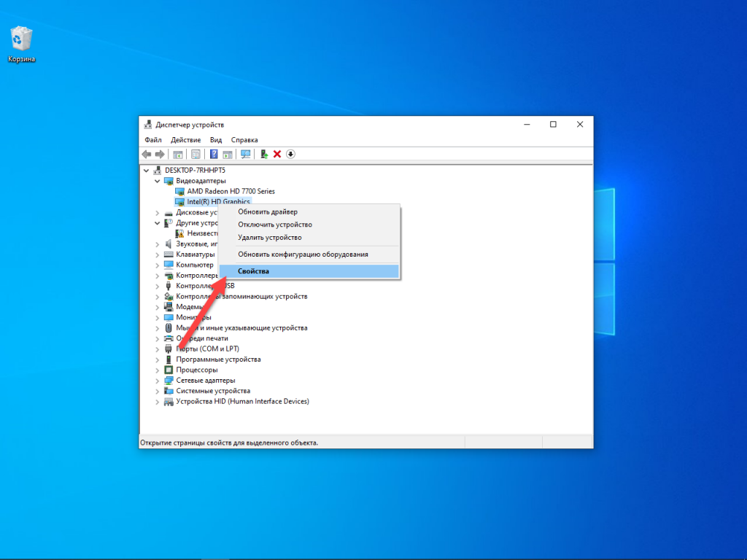Screen dimensions: 747x560
Task: Open the Справка menu
Action: pos(244,140)
